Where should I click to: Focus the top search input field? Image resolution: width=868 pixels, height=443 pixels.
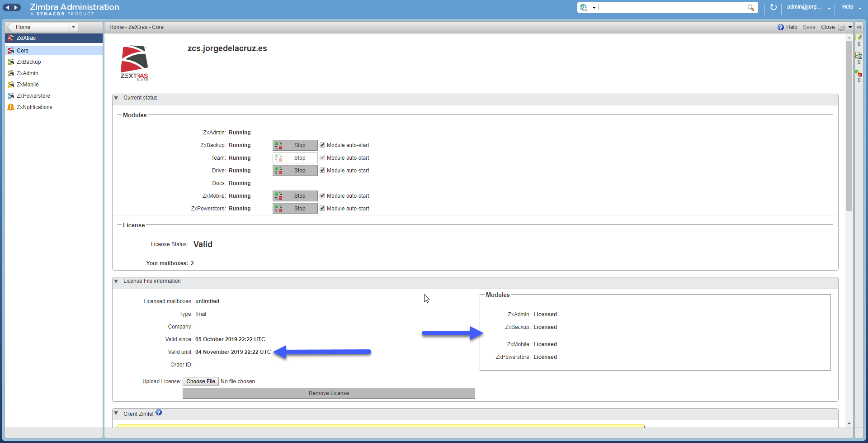[x=672, y=7]
